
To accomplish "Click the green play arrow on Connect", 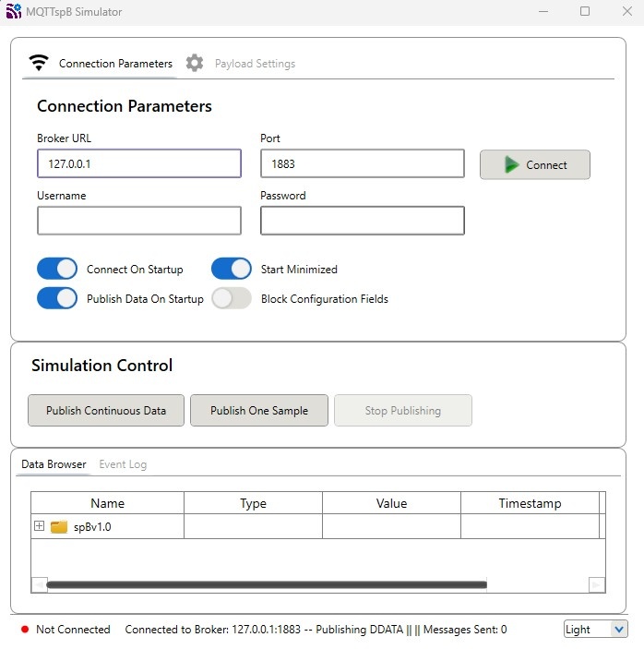I will [x=511, y=164].
